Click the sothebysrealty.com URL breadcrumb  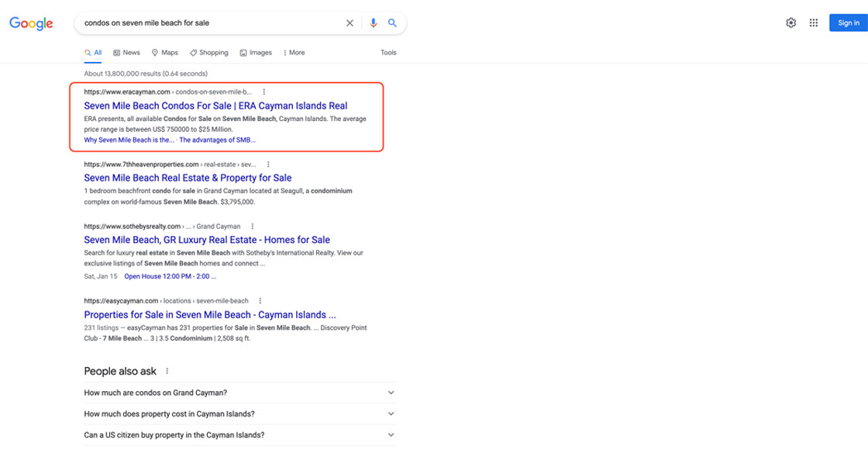162,227
